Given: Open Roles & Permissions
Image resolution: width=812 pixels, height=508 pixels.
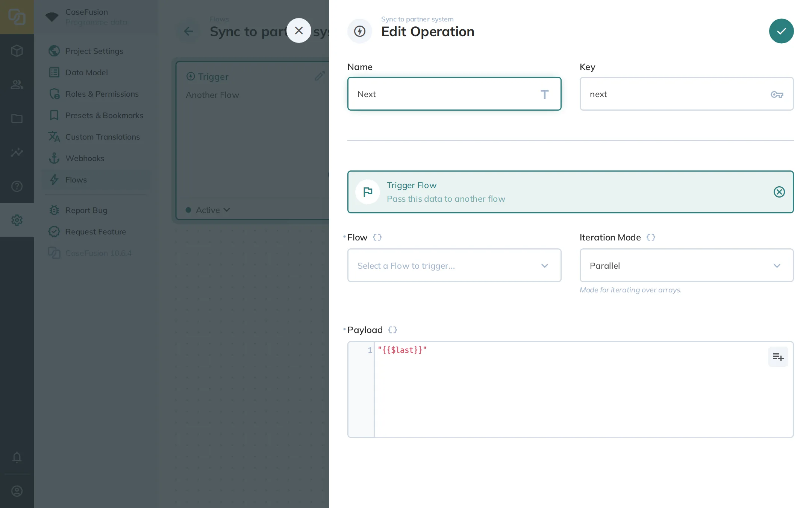Looking at the screenshot, I should [x=96, y=94].
